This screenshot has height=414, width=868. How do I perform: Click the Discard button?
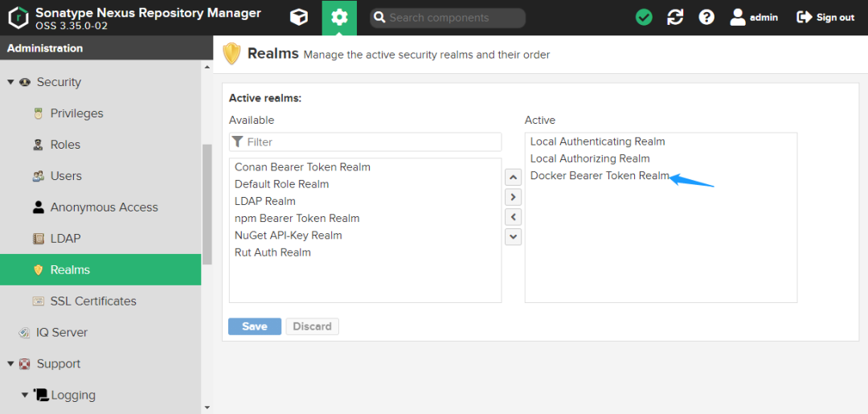[x=312, y=326]
